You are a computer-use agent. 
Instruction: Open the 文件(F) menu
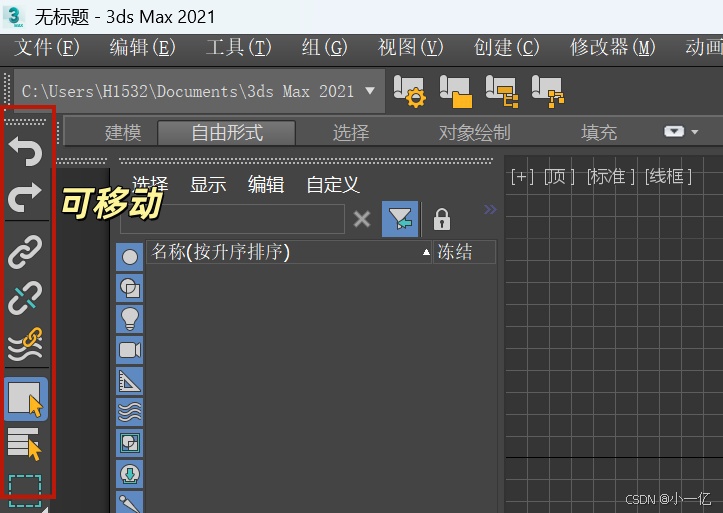coord(47,47)
